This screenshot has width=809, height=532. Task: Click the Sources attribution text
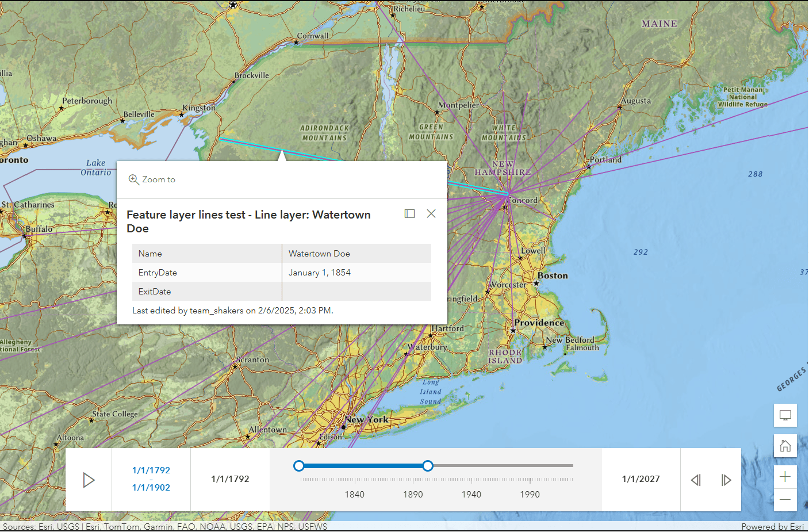tap(165, 527)
